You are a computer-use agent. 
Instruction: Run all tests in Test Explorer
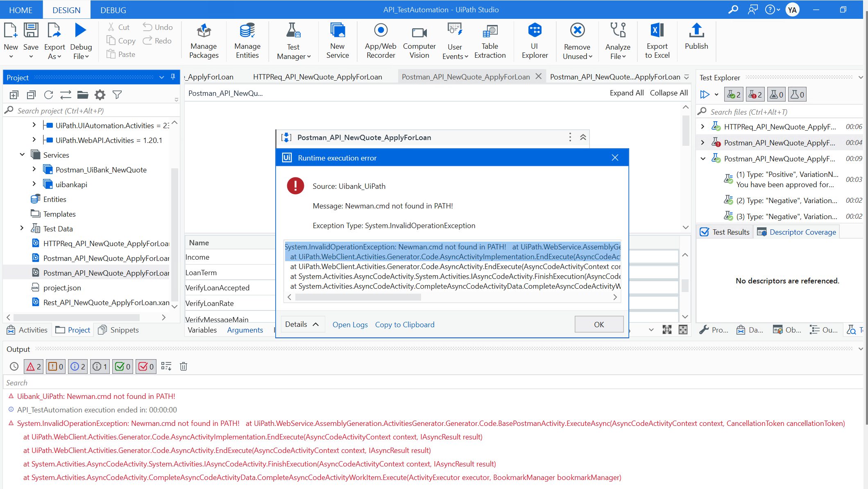705,95
